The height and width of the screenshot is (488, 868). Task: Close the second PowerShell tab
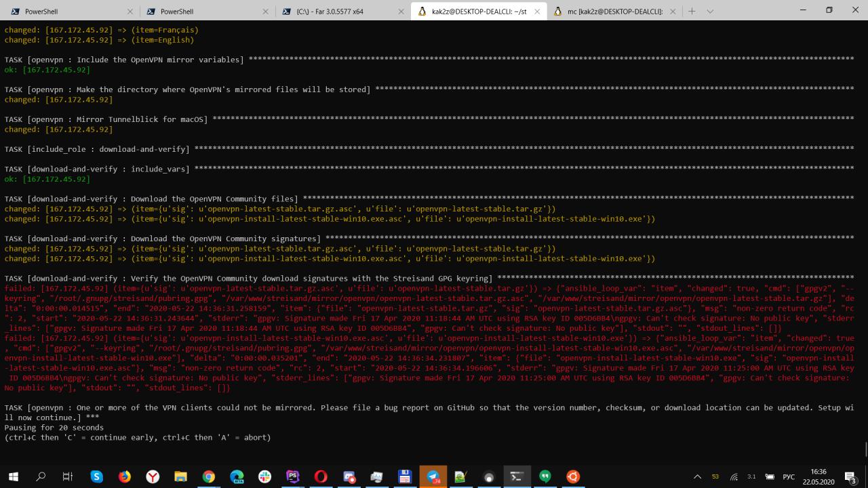(x=266, y=12)
